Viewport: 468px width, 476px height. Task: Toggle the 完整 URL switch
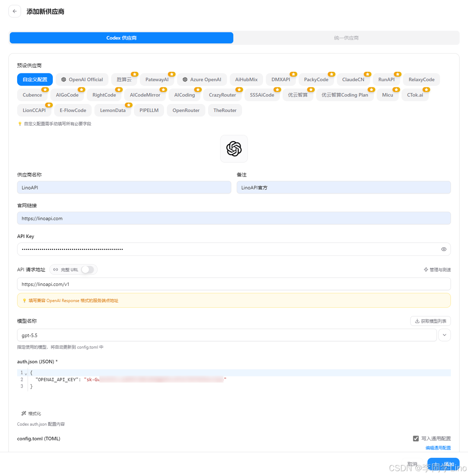click(88, 270)
